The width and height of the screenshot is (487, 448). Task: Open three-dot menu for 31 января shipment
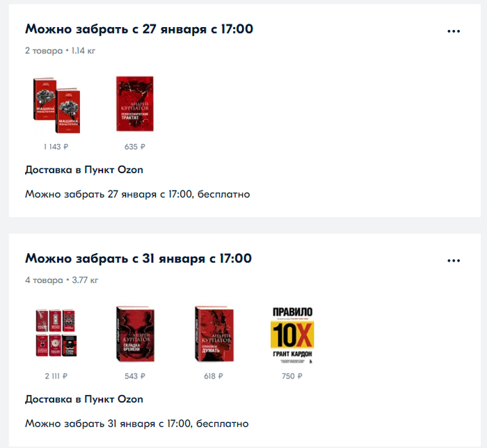[454, 260]
